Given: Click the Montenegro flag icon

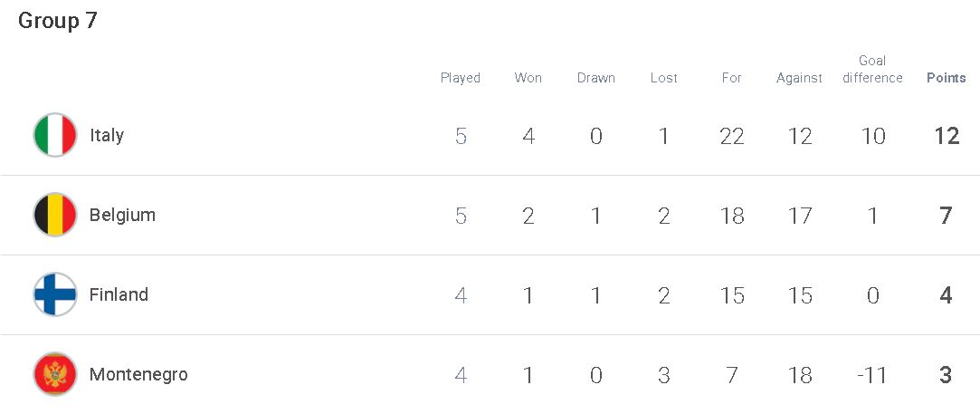Looking at the screenshot, I should click(55, 374).
